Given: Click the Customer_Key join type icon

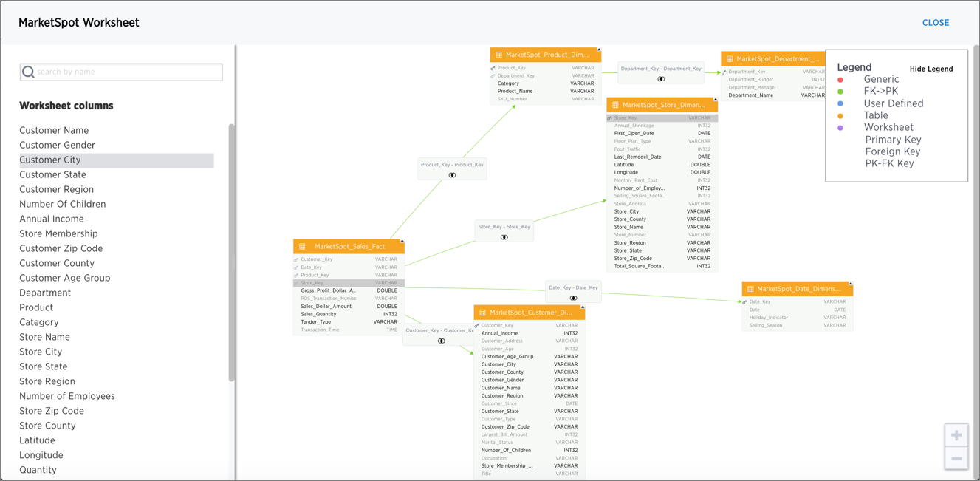Looking at the screenshot, I should click(441, 341).
